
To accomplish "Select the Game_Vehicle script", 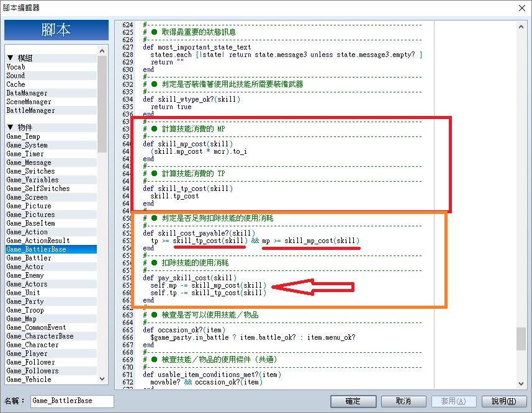I will click(x=52, y=380).
